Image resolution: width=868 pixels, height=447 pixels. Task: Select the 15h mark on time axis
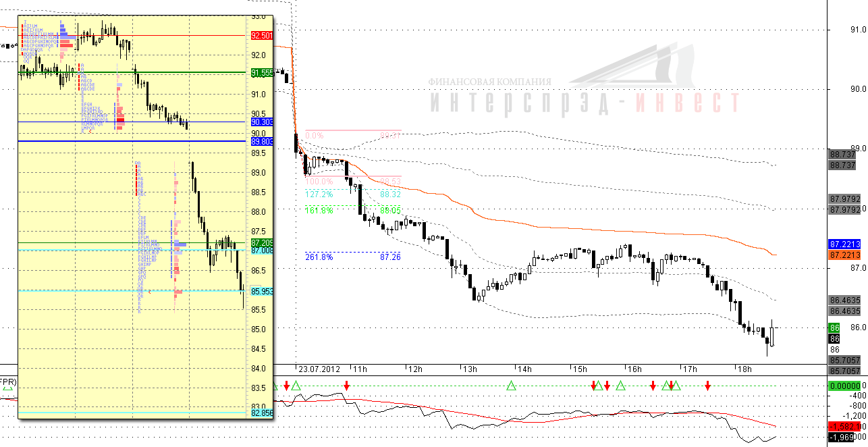click(579, 369)
